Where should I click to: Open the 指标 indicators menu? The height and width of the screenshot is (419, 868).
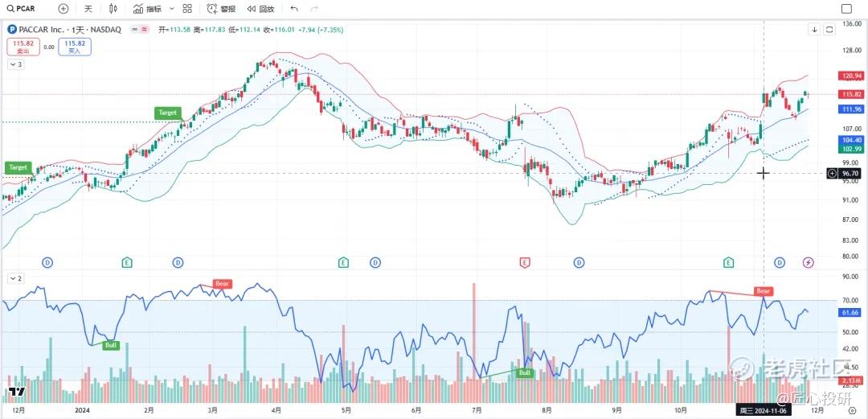(148, 8)
